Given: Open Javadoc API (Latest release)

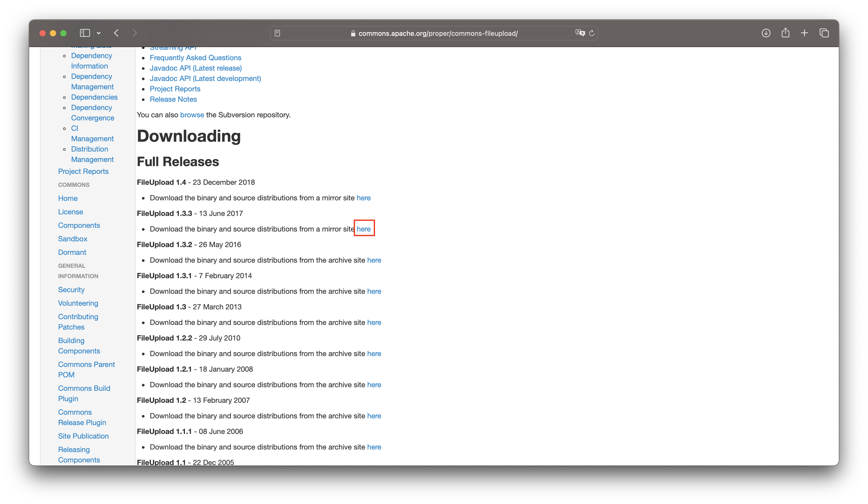Looking at the screenshot, I should pos(196,68).
